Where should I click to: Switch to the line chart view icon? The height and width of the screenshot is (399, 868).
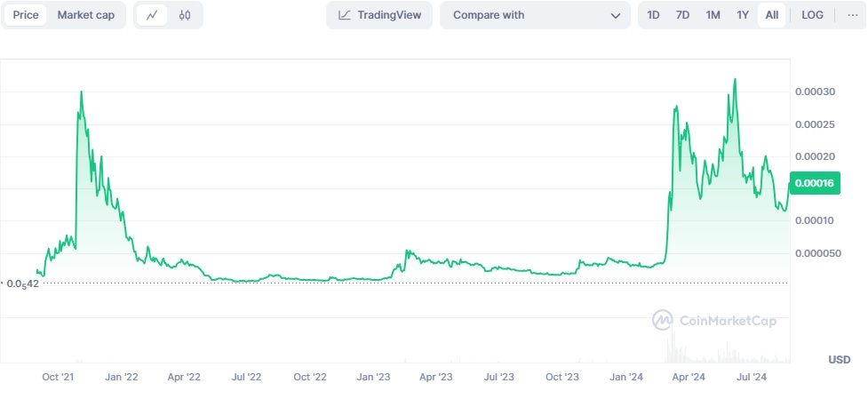pyautogui.click(x=152, y=15)
